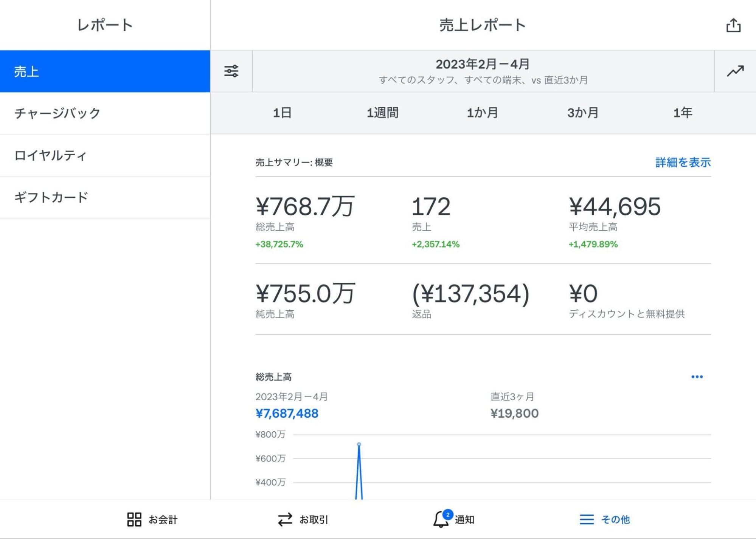Open the その他 (more) menu icon
This screenshot has width=756, height=539.
point(587,519)
